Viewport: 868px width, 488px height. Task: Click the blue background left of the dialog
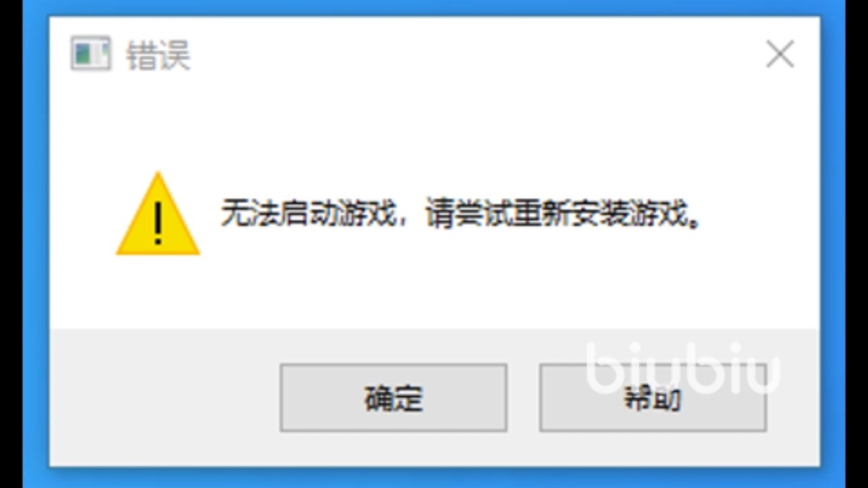[35, 244]
